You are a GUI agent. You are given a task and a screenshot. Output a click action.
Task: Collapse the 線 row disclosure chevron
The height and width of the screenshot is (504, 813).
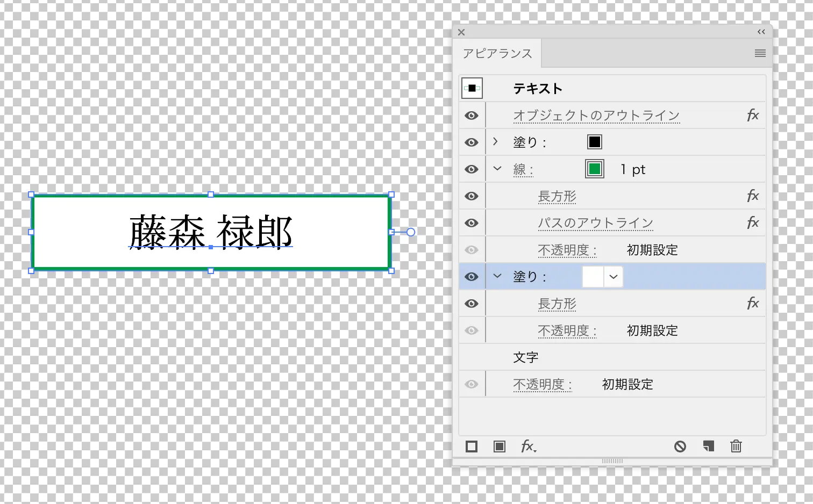[497, 169]
